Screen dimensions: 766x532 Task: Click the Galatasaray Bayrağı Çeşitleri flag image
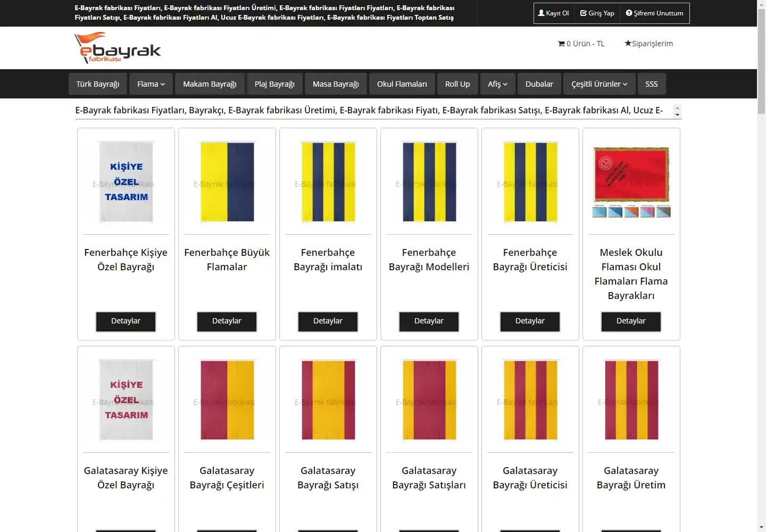[227, 400]
